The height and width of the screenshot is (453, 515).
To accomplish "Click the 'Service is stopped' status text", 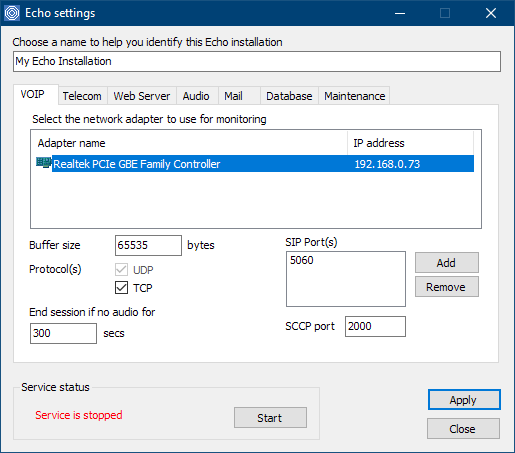I will tap(79, 415).
